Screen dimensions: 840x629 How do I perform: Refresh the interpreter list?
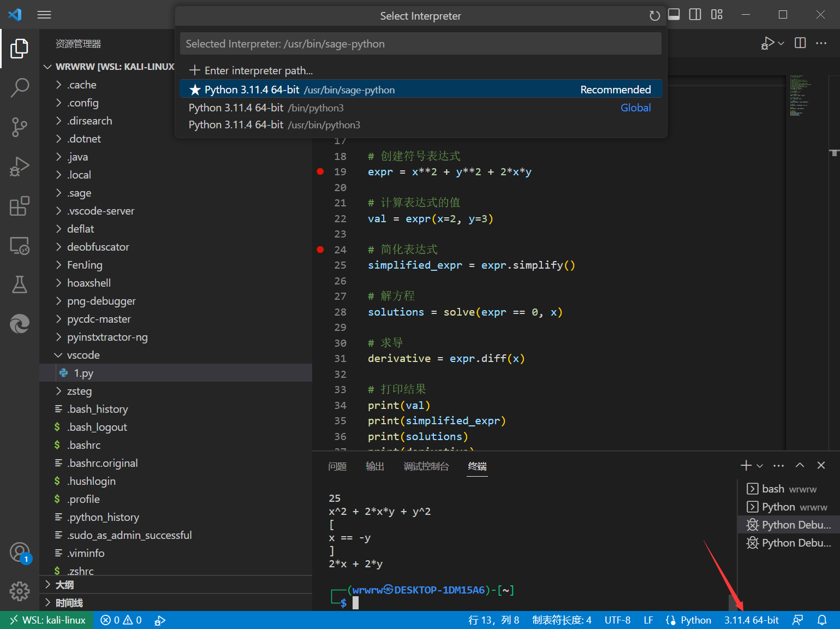tap(654, 16)
